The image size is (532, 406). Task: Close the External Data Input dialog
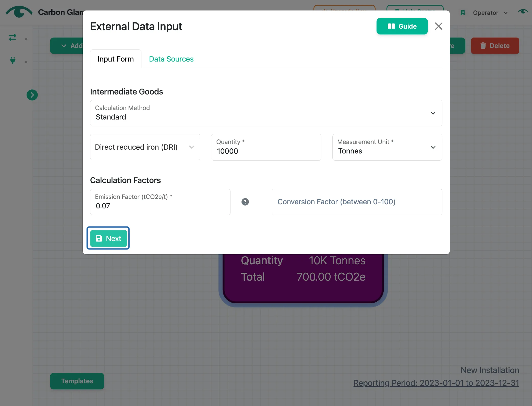[x=439, y=26]
